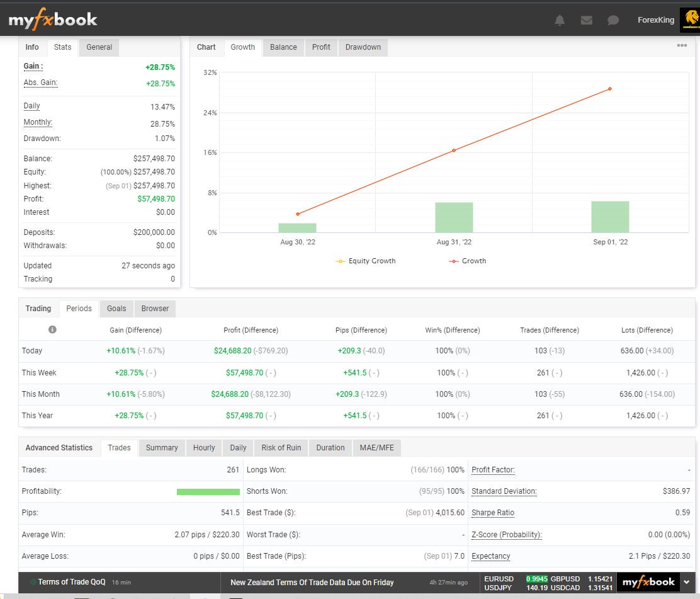Toggle the Equity Growth series in the legend
The image size is (700, 599).
click(x=365, y=260)
